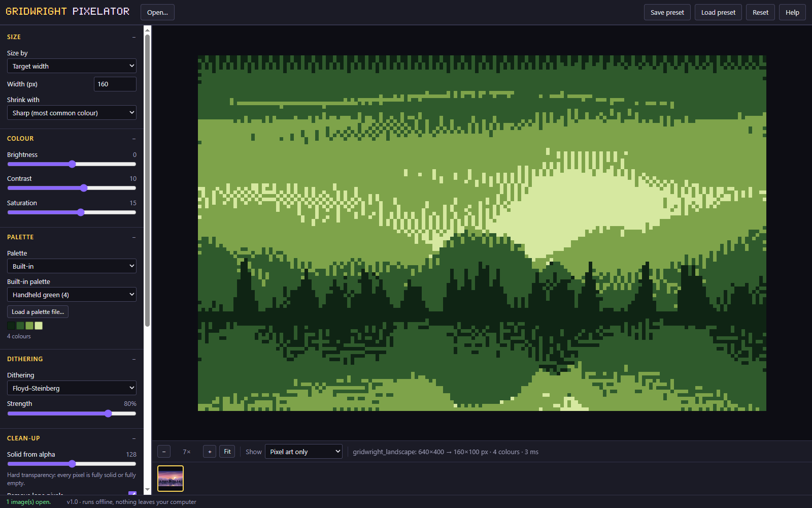Open the Help menu
Image resolution: width=812 pixels, height=508 pixels.
click(792, 12)
